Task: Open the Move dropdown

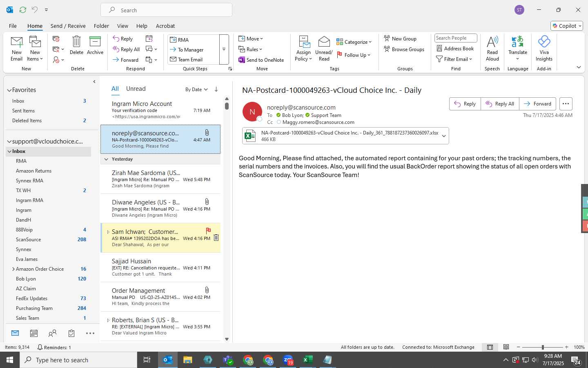Action: coord(251,39)
